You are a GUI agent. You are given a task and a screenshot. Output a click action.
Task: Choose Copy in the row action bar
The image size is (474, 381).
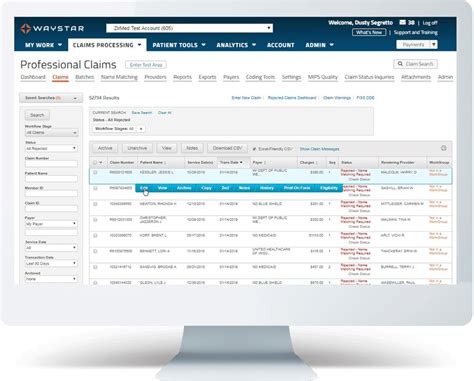pyautogui.click(x=206, y=188)
